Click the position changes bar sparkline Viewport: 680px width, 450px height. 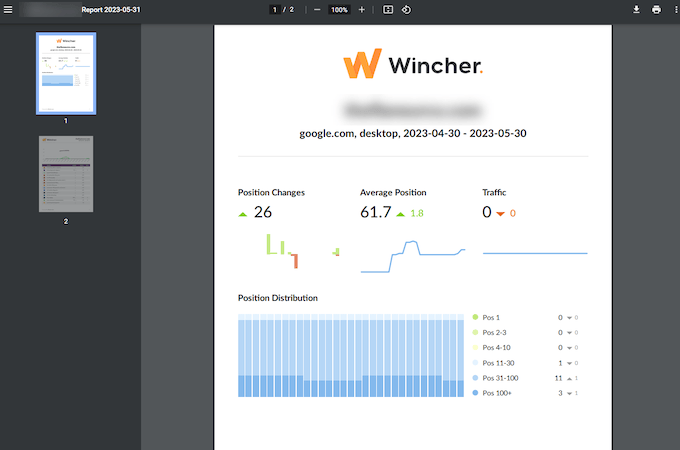(302, 251)
